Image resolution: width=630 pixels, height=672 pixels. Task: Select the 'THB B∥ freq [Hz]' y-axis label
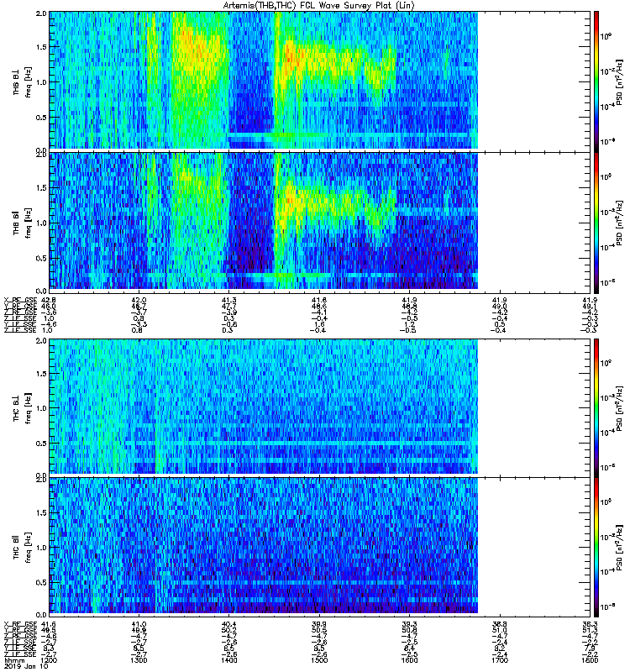click(23, 223)
